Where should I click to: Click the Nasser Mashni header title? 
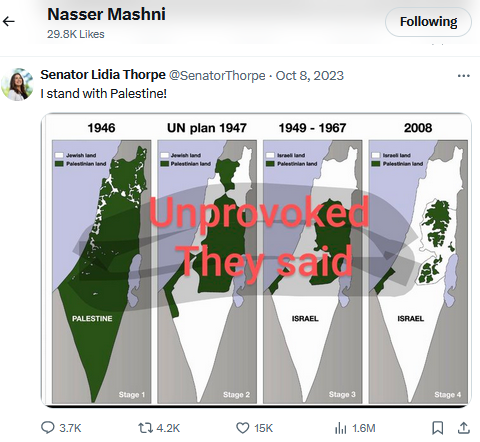[x=106, y=14]
